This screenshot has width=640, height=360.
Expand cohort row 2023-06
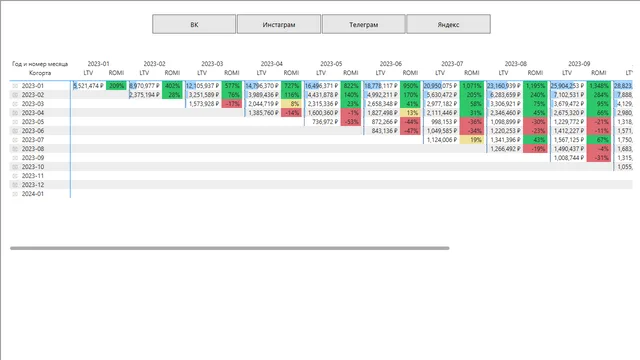15,131
